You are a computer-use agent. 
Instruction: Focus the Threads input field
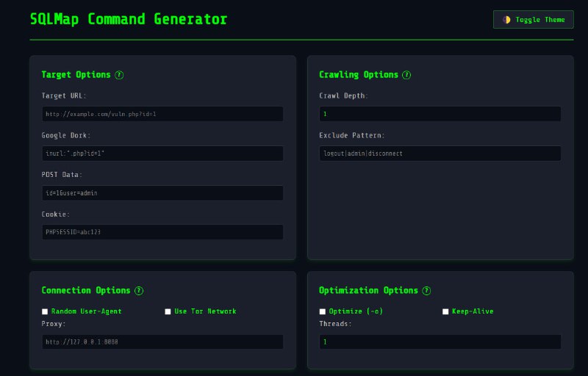point(440,342)
